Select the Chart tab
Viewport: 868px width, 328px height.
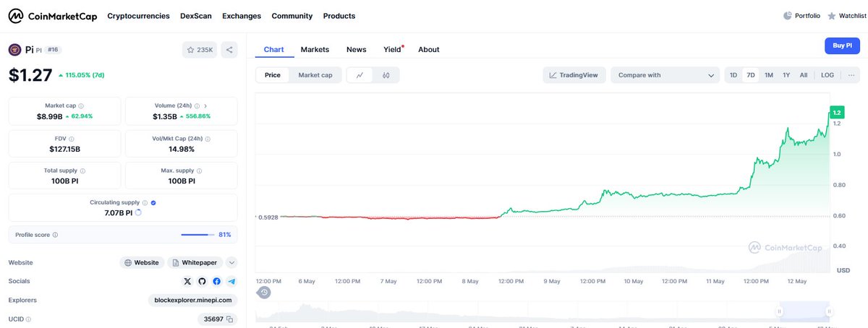pos(274,49)
